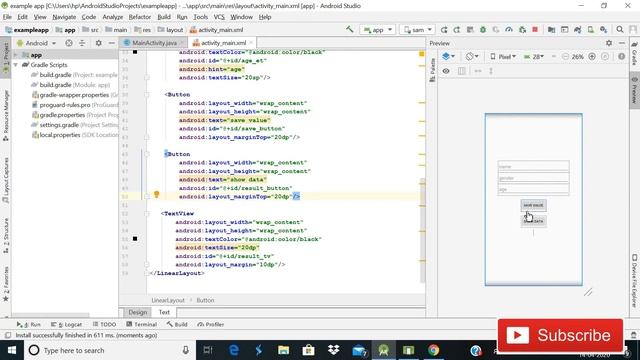Click Scroll from Source target icon
This screenshot has height=360, width=640.
pyautogui.click(x=69, y=43)
